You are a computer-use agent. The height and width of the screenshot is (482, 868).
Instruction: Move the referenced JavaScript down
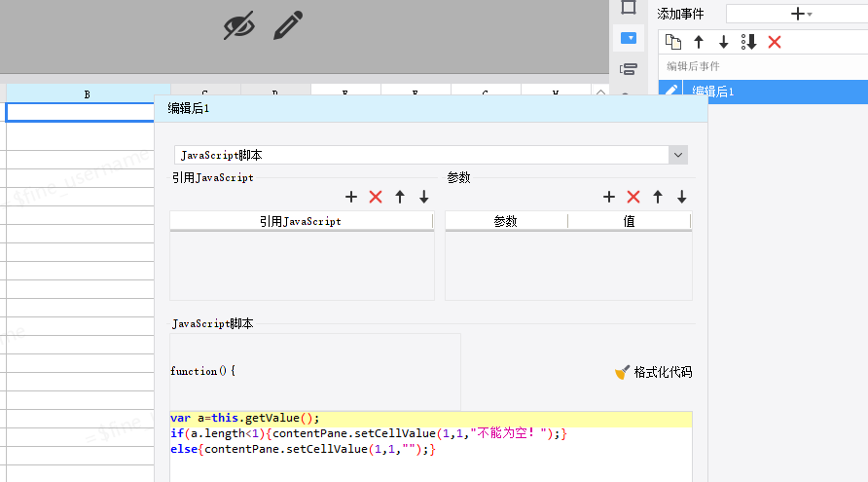click(424, 197)
